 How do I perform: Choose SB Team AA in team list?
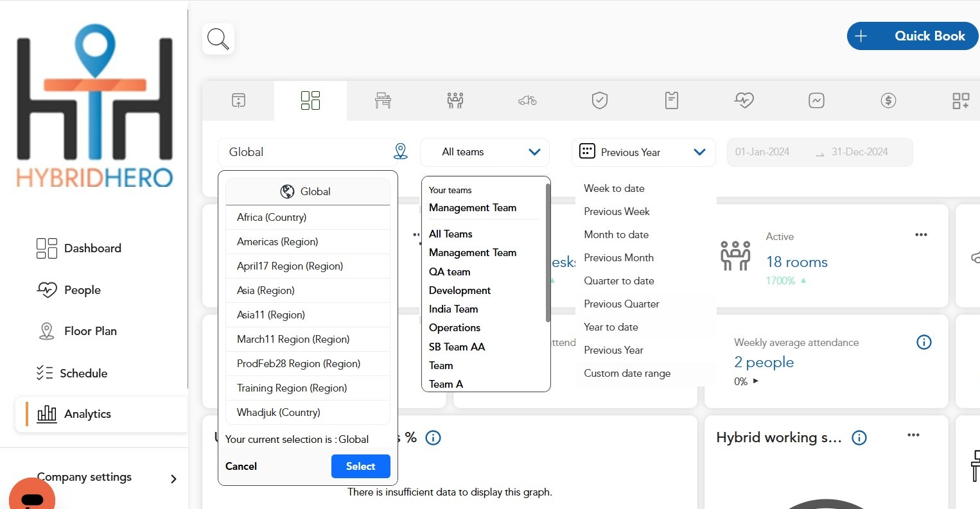coord(457,347)
